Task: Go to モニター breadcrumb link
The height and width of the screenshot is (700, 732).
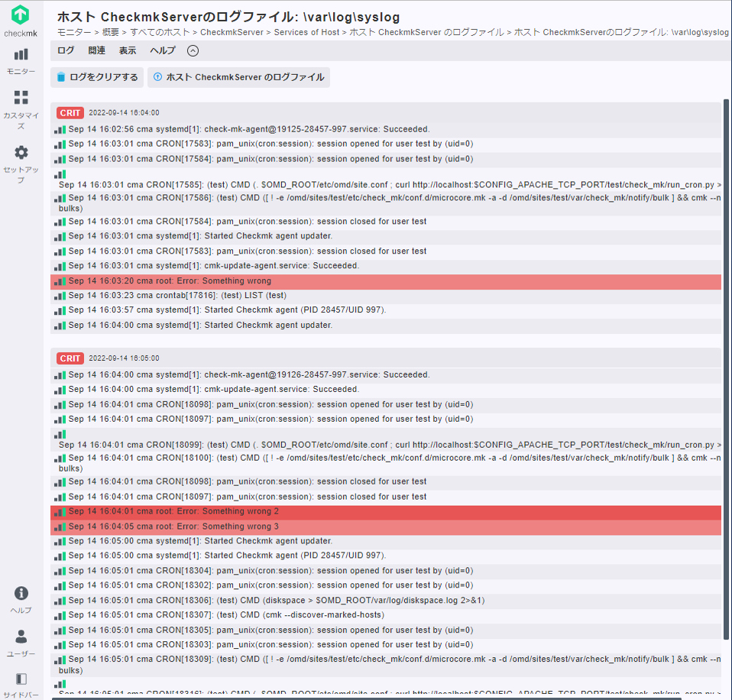Action: (x=74, y=32)
